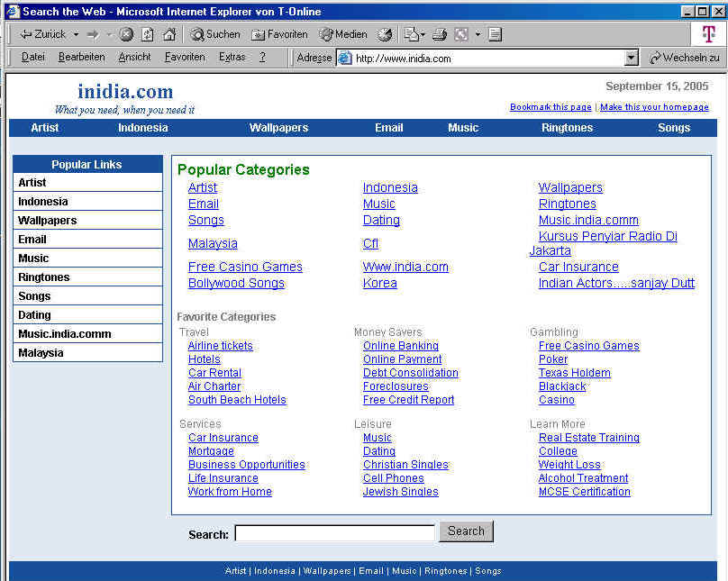Open the Favoriten menu in the menu bar
Image resolution: width=728 pixels, height=581 pixels.
(x=185, y=57)
